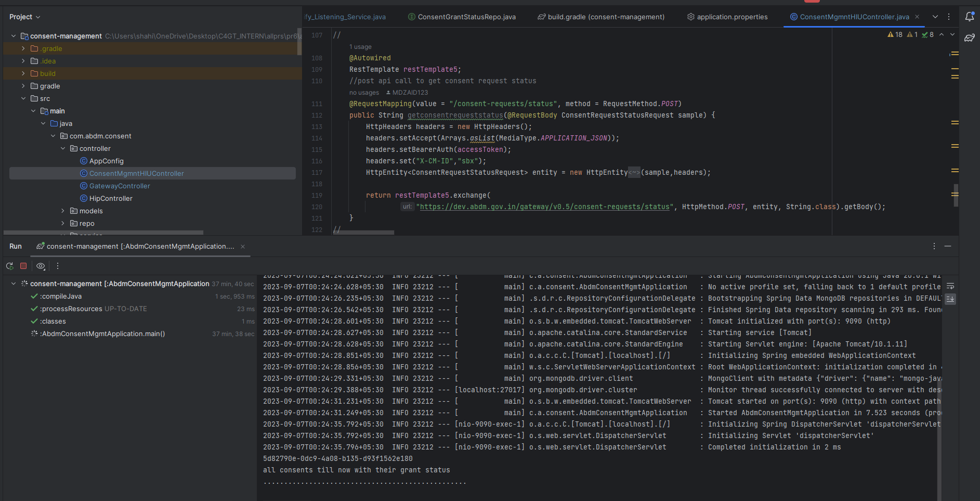This screenshot has height=501, width=980.
Task: Close the ConsentMgmntHIUController.java tab
Action: [x=917, y=17]
